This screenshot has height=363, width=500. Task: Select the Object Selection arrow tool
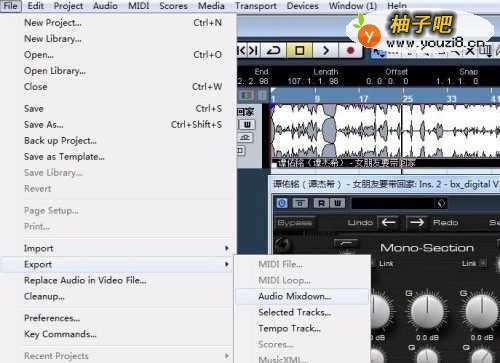pyautogui.click(x=378, y=52)
